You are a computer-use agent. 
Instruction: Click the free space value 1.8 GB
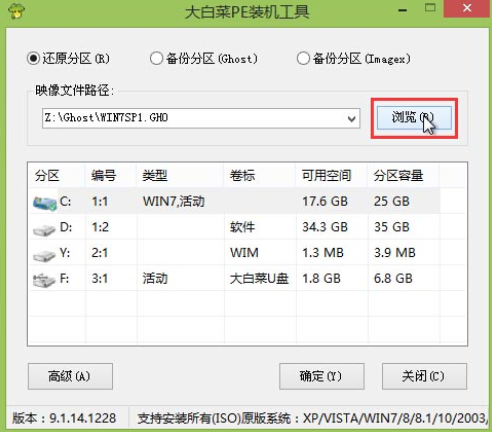(x=321, y=278)
